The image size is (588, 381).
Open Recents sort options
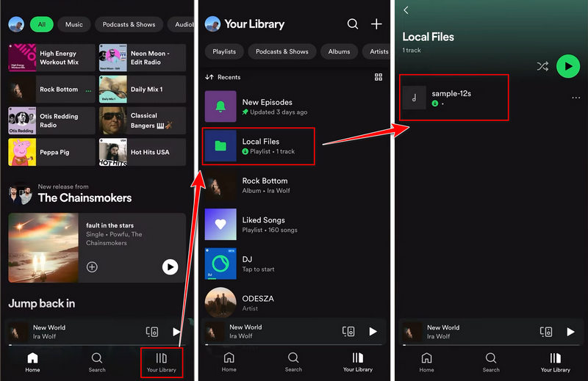[x=223, y=77]
